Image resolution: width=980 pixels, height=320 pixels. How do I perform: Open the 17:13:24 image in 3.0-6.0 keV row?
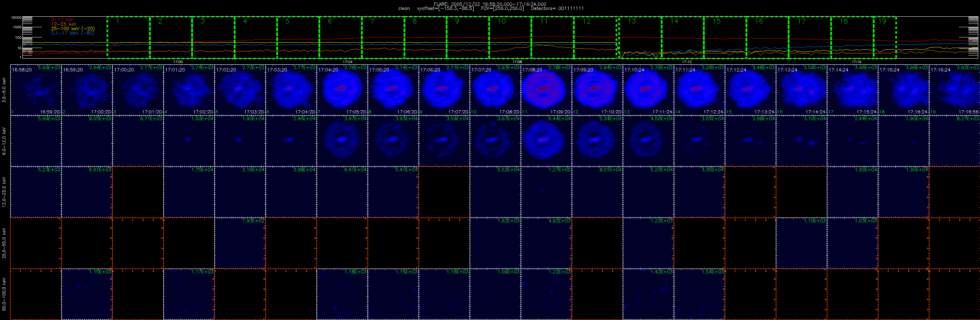pos(802,90)
